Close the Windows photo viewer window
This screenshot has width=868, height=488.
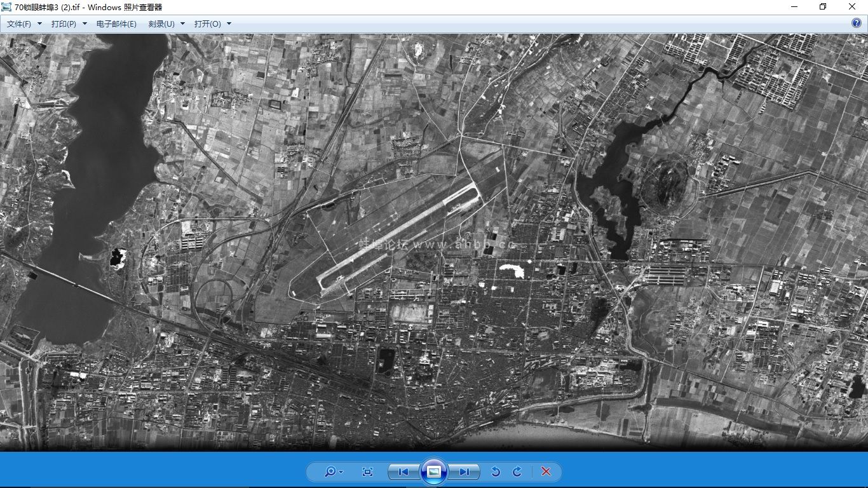[852, 6]
